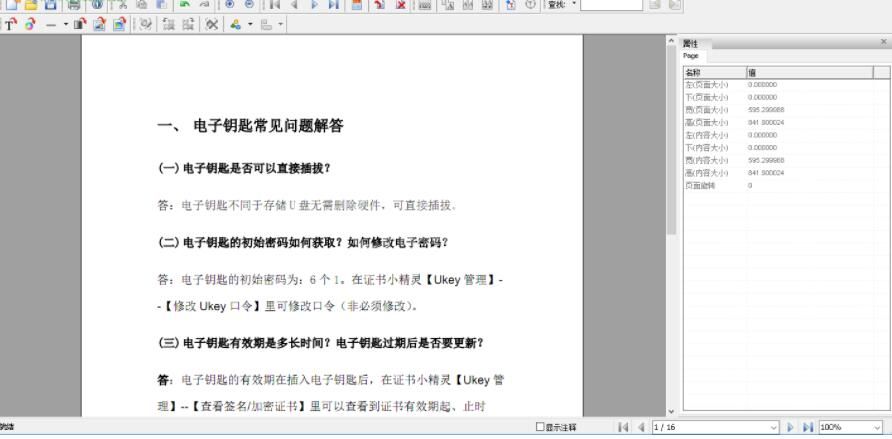Click the second insert image icon
This screenshot has height=439, width=892.
click(x=119, y=24)
